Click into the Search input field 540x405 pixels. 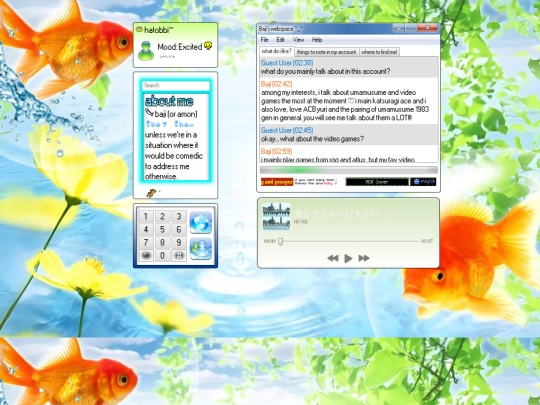[176, 85]
